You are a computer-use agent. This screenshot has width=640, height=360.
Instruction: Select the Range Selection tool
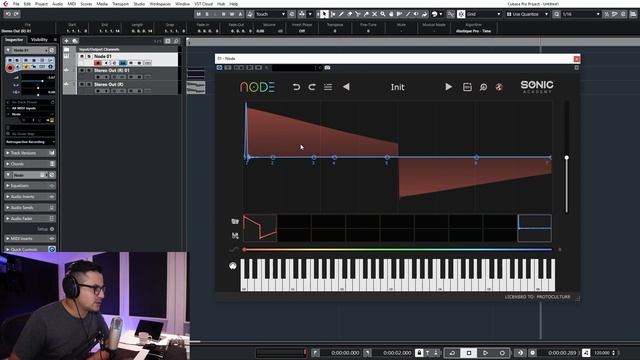click(333, 14)
